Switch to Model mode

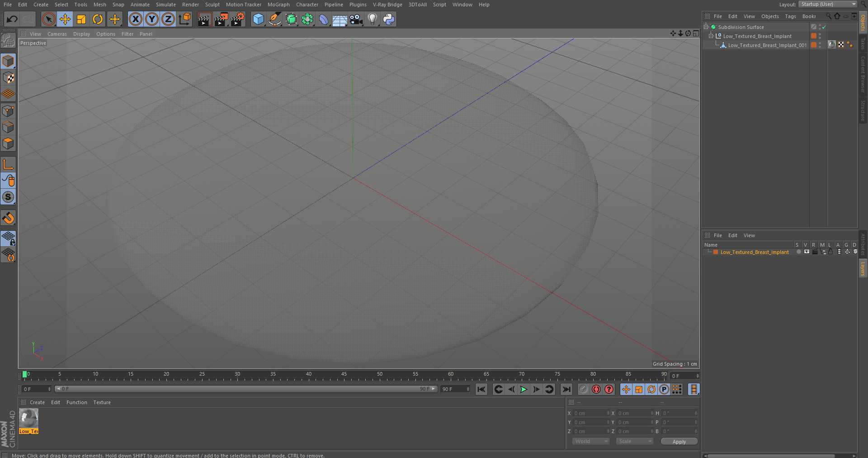click(8, 61)
